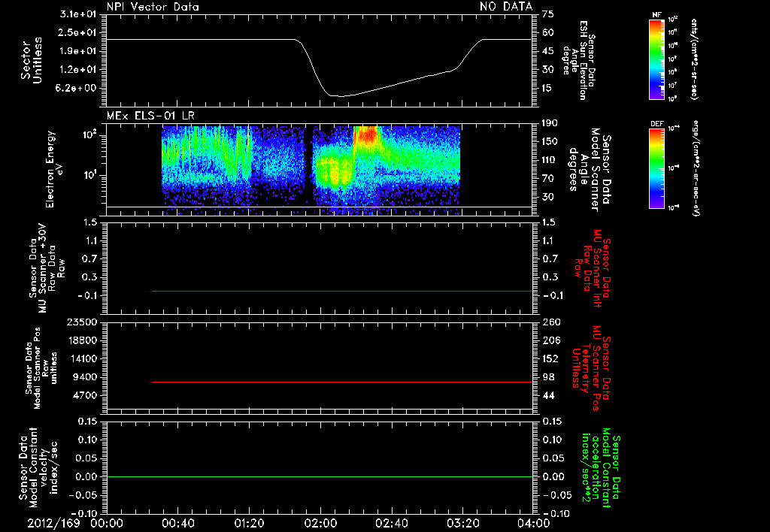Click the 9400 tick value

point(85,377)
